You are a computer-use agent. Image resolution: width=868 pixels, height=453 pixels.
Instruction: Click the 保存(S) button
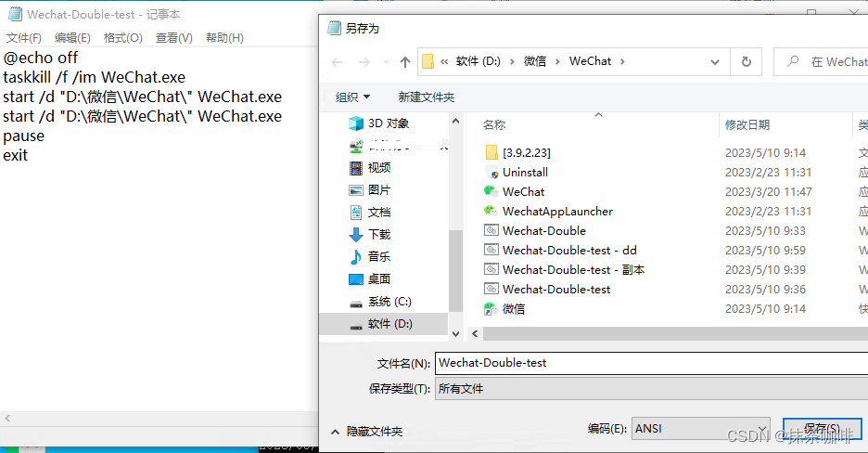pyautogui.click(x=822, y=429)
